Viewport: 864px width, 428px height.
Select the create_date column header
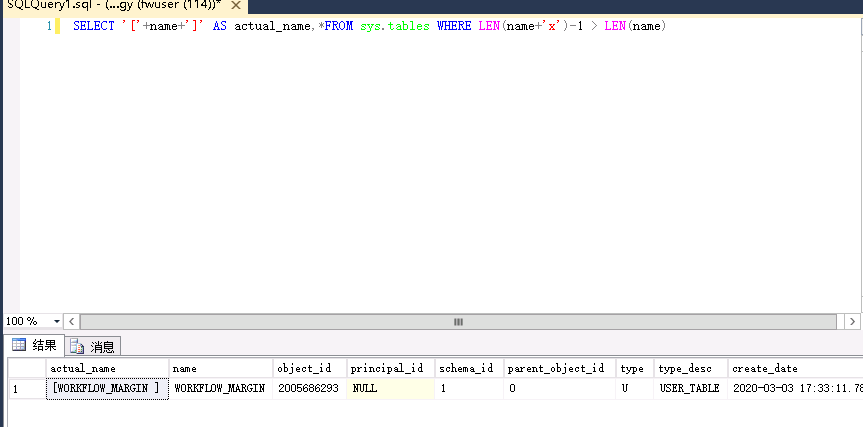pyautogui.click(x=795, y=369)
